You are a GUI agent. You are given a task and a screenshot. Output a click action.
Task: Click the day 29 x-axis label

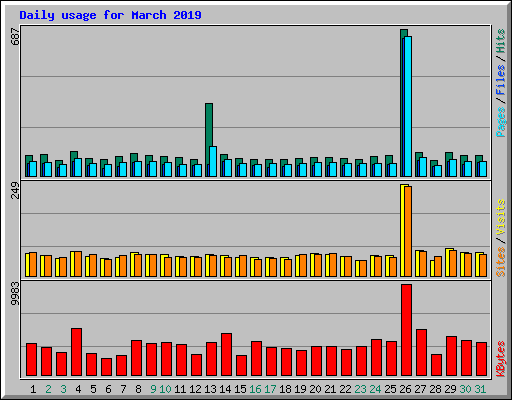point(450,389)
